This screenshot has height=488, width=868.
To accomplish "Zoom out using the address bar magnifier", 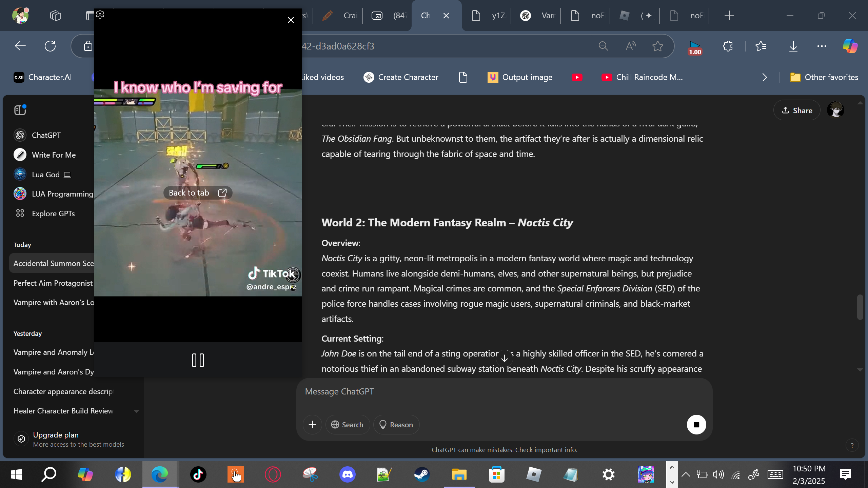I will tap(603, 46).
